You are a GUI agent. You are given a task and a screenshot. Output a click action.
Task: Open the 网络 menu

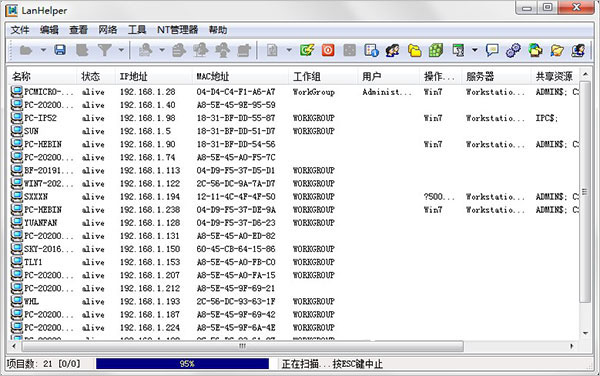(108, 30)
